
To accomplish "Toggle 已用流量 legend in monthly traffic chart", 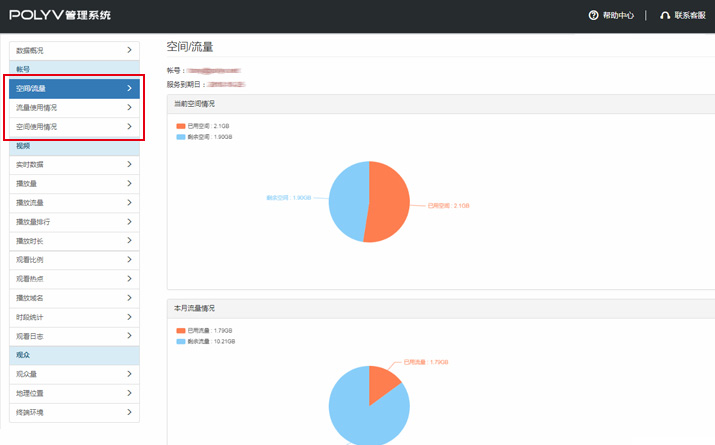I will tap(181, 331).
